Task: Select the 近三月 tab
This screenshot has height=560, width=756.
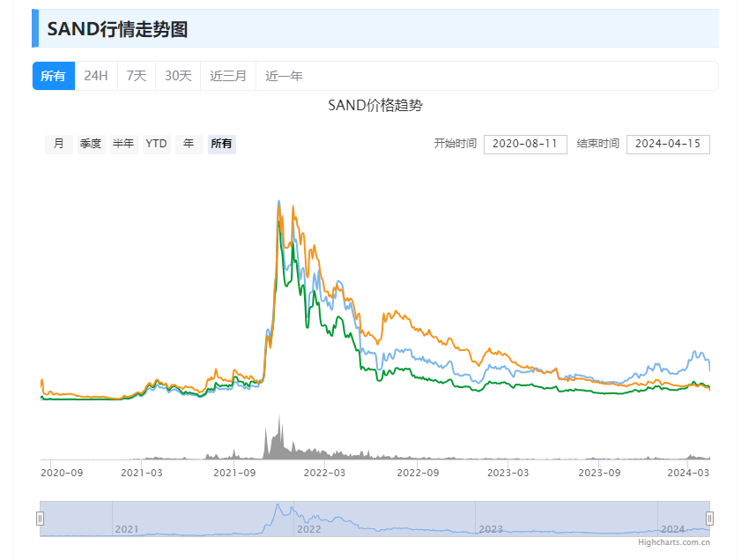Action: [228, 76]
